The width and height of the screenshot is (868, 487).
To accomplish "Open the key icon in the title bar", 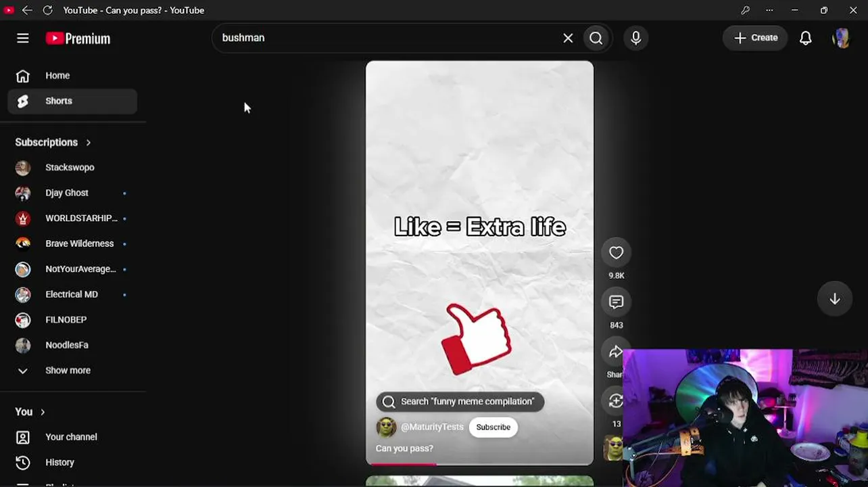I will pyautogui.click(x=745, y=10).
